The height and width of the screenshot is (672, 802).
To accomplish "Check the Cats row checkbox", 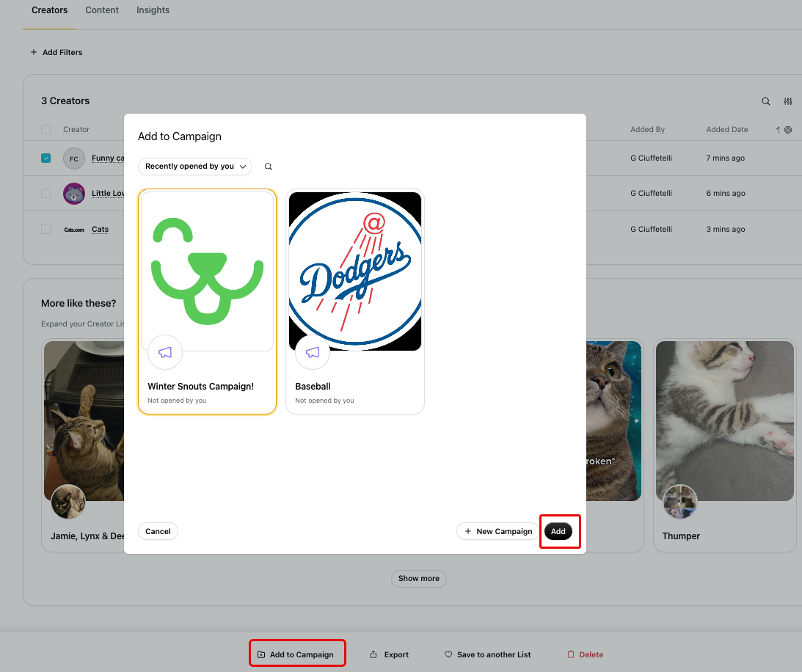I will tap(46, 229).
